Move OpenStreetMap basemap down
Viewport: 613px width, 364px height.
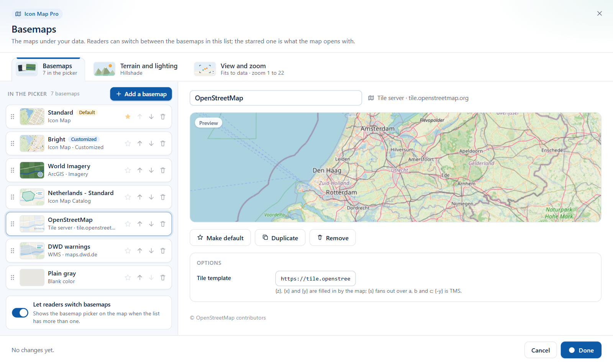coord(151,224)
